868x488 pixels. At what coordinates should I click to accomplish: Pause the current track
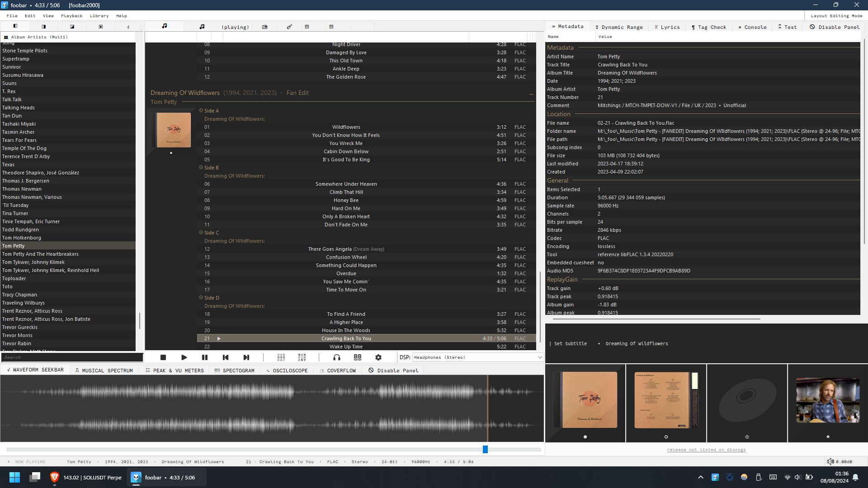[205, 357]
